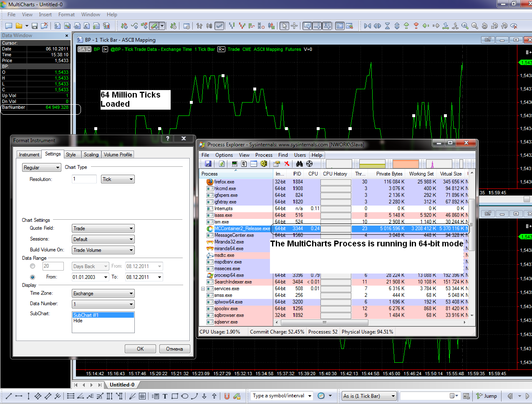Open the Build Volume On dropdown
The image size is (532, 404).
point(103,250)
